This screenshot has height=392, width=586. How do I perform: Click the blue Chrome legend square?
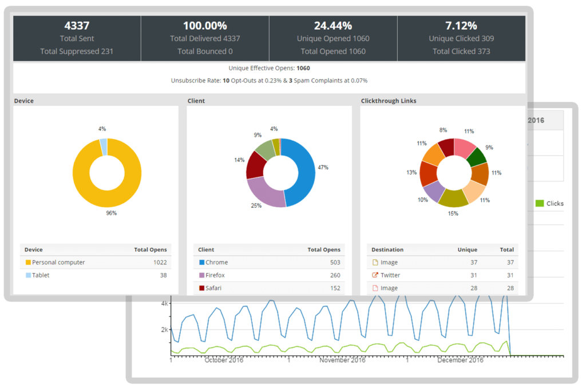[x=201, y=263]
